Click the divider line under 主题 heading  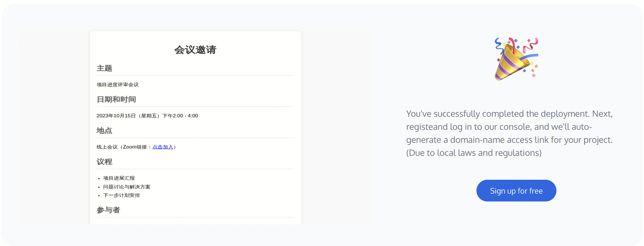[195, 75]
